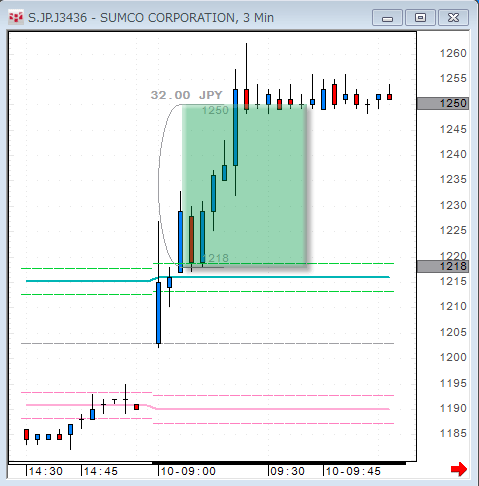
Task: Click the 1190 price axis label
Action: 453,408
